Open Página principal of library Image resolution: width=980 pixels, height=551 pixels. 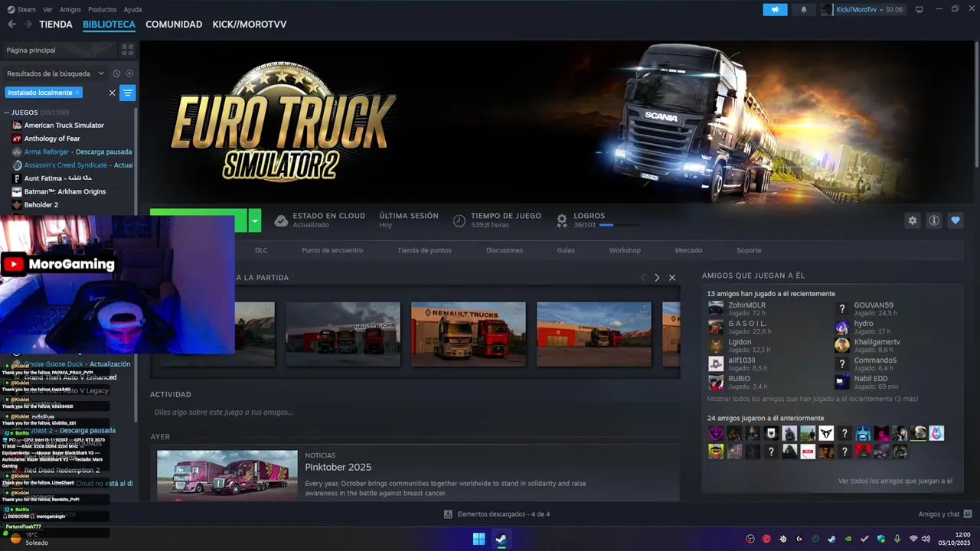tap(59, 50)
